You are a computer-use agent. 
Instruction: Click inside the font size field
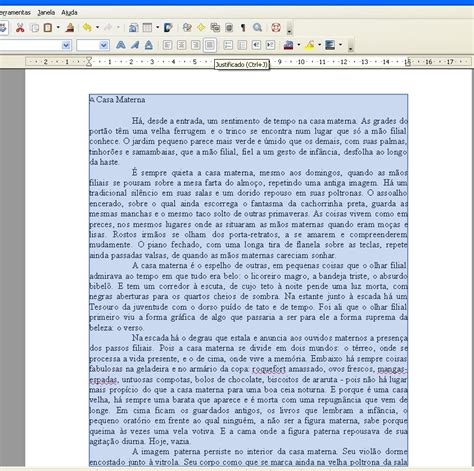pos(88,45)
